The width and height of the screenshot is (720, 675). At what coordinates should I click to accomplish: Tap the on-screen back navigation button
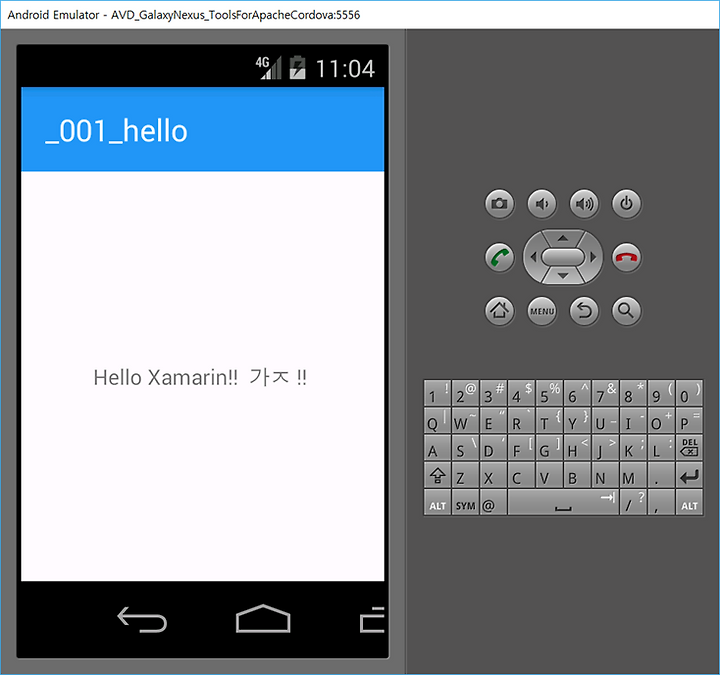pos(142,619)
